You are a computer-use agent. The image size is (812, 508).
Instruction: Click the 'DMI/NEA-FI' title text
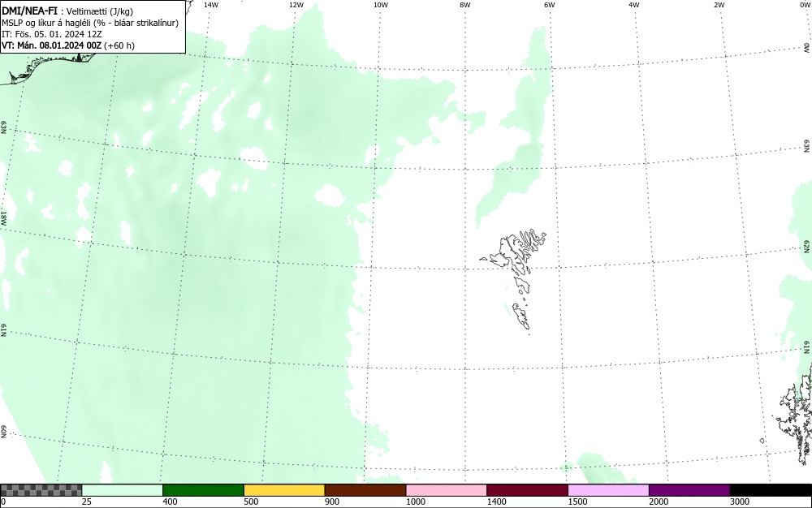click(29, 11)
